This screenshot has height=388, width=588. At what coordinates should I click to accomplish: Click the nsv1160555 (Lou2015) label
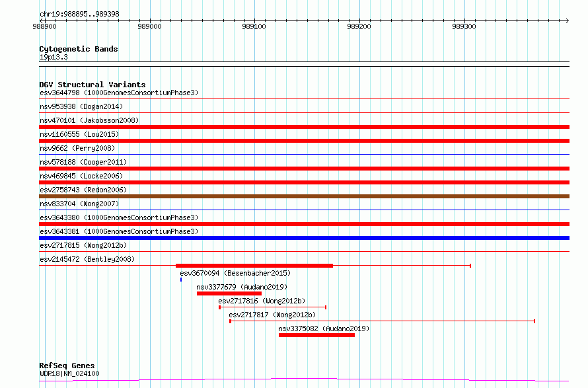click(x=79, y=134)
